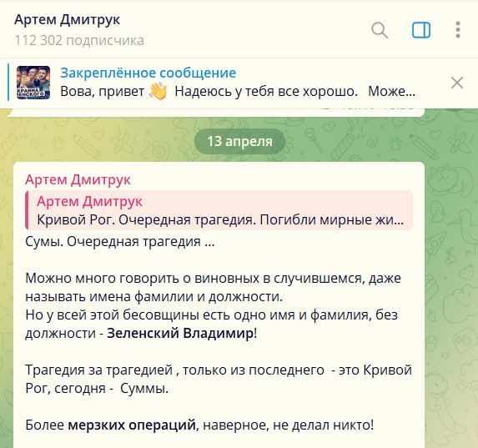Close the pinned message bar

coord(456,83)
